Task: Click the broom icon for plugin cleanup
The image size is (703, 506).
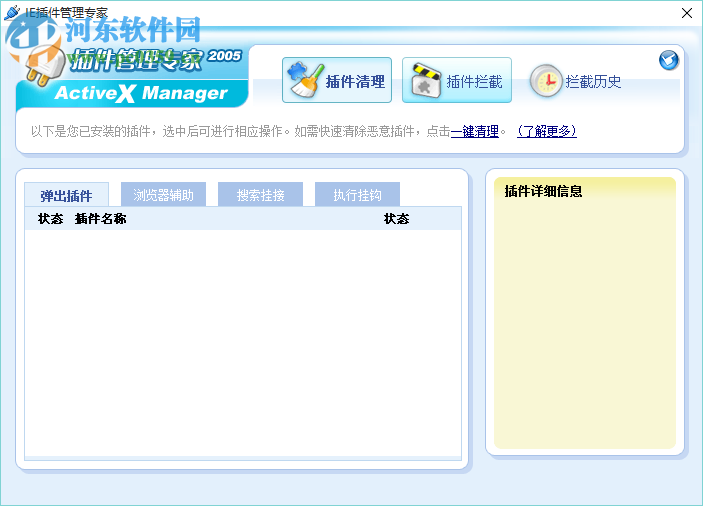Action: 306,80
